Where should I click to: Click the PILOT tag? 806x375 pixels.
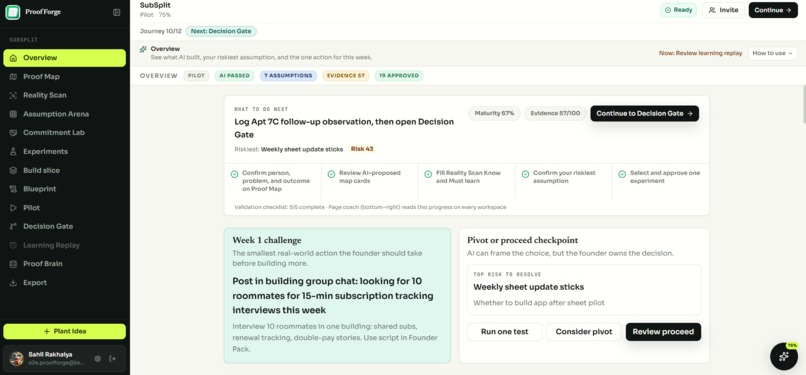(196, 76)
